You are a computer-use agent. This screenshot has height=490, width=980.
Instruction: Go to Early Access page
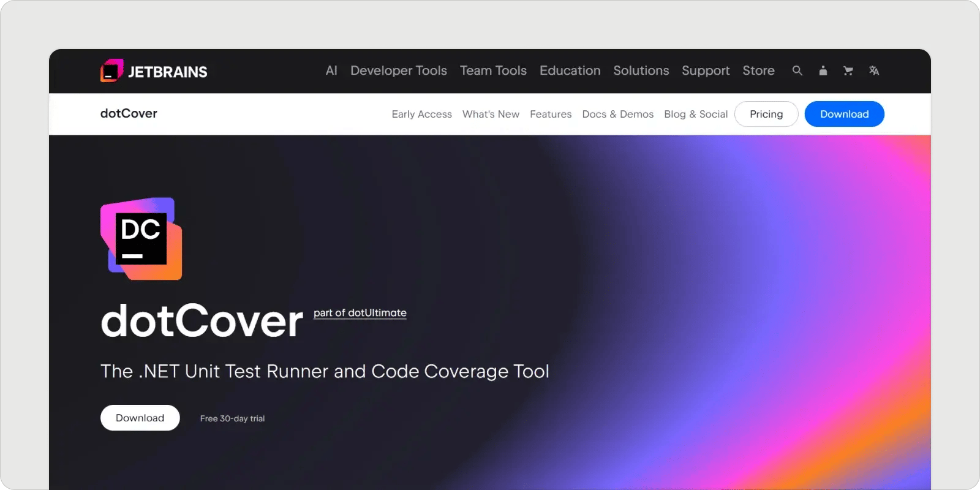[421, 114]
